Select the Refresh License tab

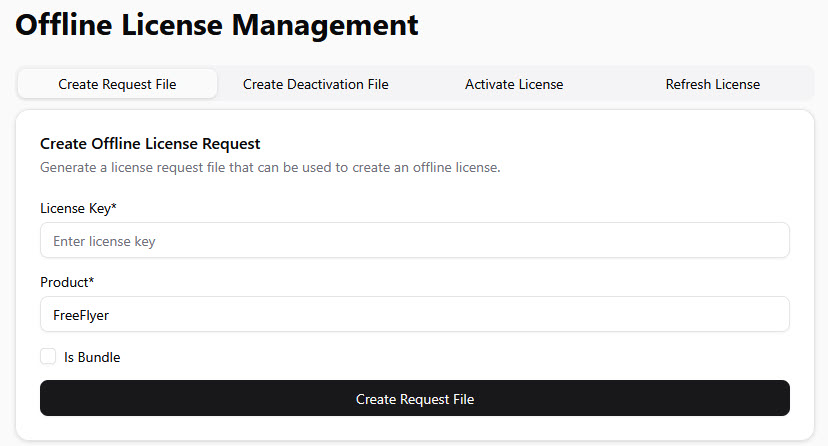pyautogui.click(x=712, y=84)
